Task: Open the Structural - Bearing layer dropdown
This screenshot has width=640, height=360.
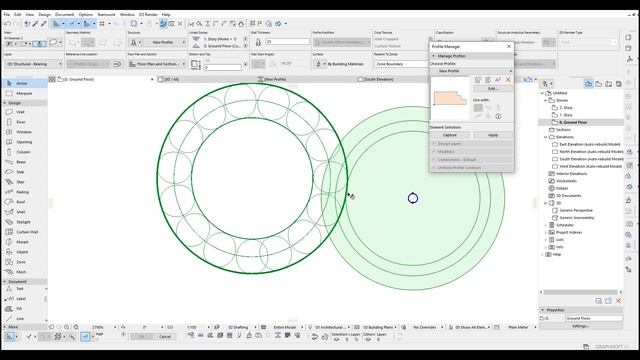Action: tap(33, 64)
